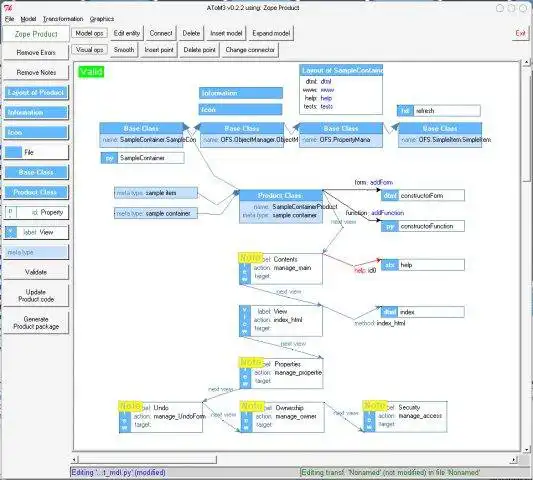Click horizontal scrollbar right arrow
This screenshot has height=480, width=533.
[x=514, y=460]
